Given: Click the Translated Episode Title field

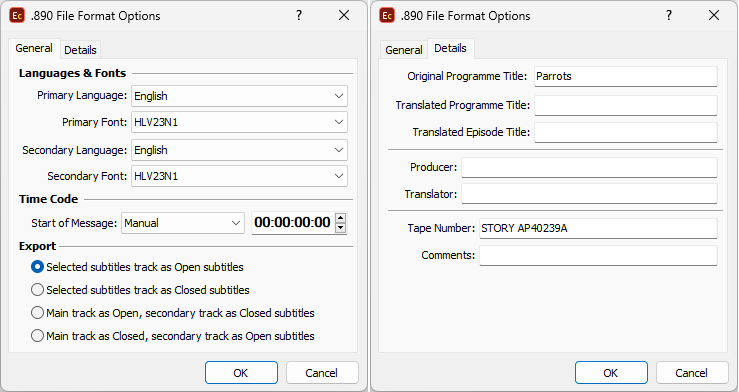Looking at the screenshot, I should pos(626,132).
